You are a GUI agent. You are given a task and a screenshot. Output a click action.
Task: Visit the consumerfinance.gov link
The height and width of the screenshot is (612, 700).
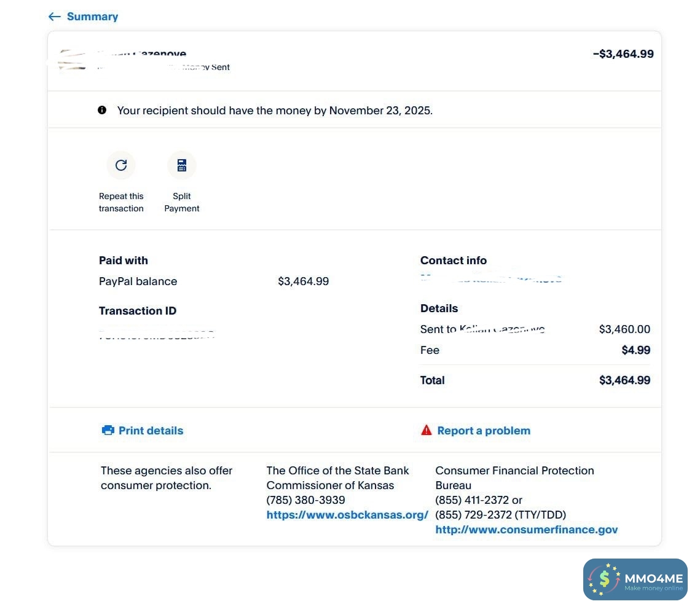click(x=527, y=530)
